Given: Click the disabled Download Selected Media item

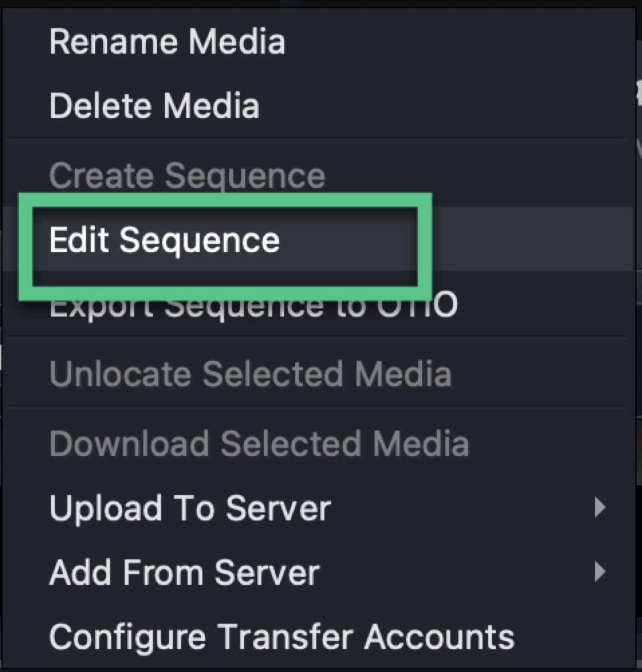Looking at the screenshot, I should tap(259, 443).
